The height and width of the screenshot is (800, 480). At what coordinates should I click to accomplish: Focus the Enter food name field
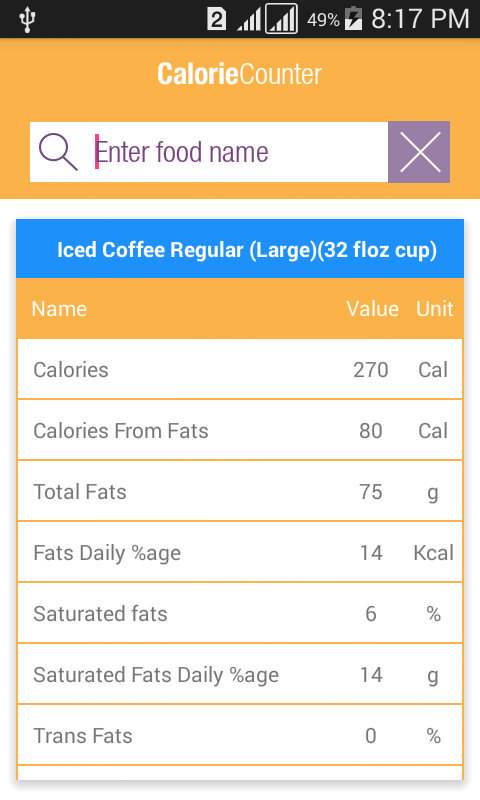click(x=209, y=152)
